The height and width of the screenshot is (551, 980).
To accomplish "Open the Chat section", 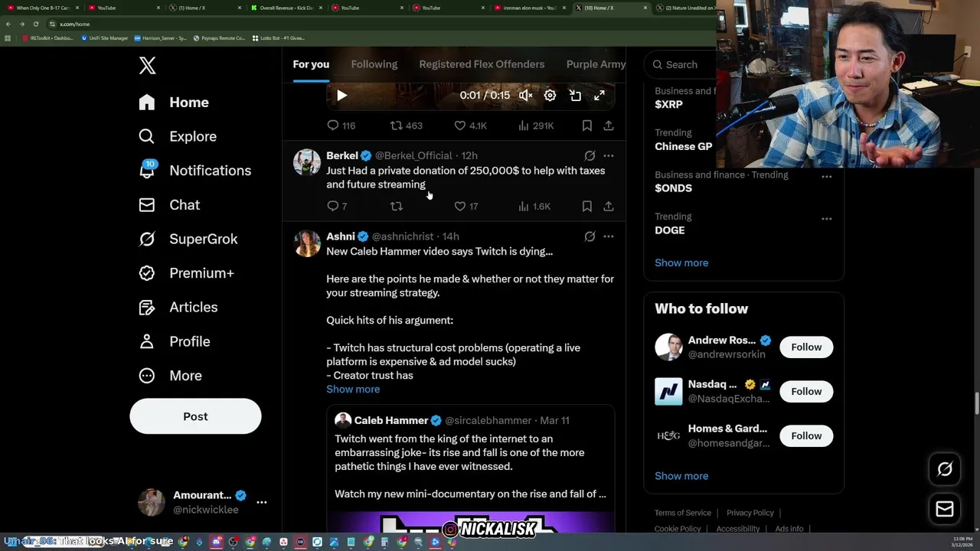I will coord(169,205).
